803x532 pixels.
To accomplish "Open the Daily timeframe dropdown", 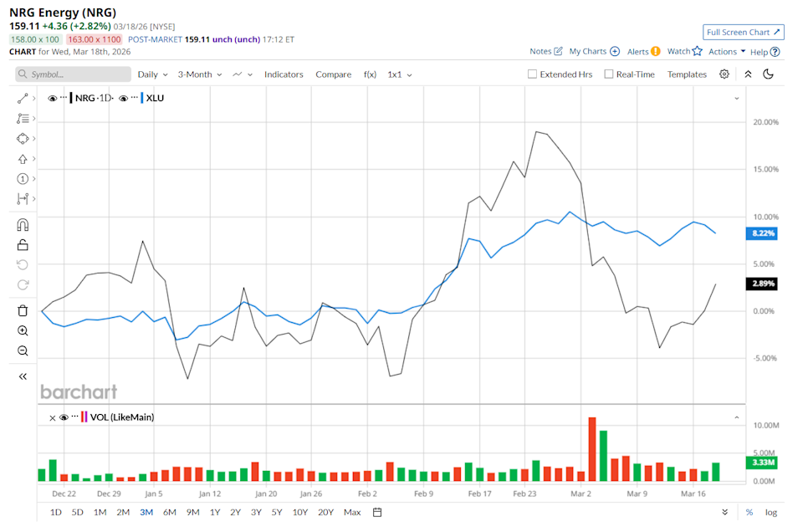I will (x=151, y=74).
